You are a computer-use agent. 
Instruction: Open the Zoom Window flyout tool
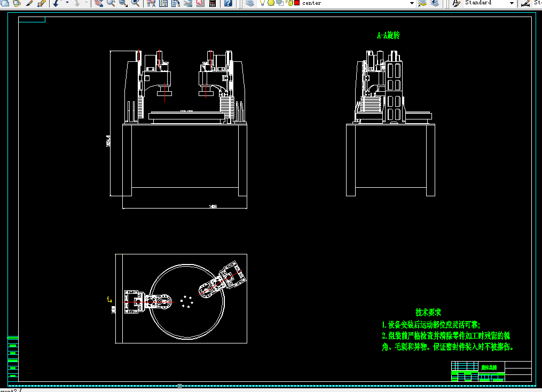point(123,3)
